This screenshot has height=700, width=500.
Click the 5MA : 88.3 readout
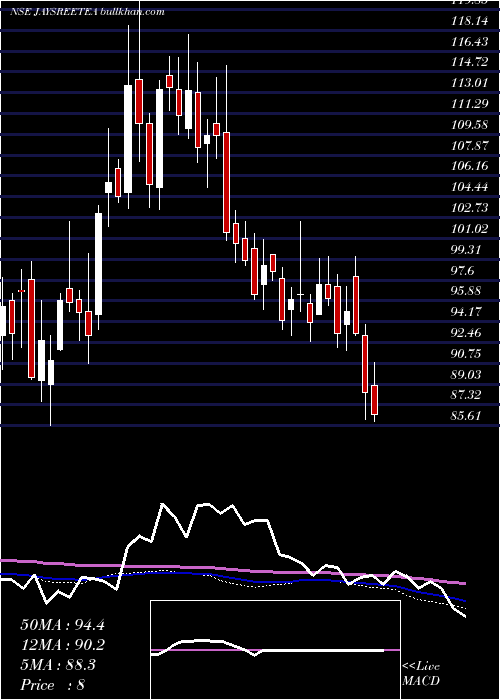pyautogui.click(x=58, y=665)
